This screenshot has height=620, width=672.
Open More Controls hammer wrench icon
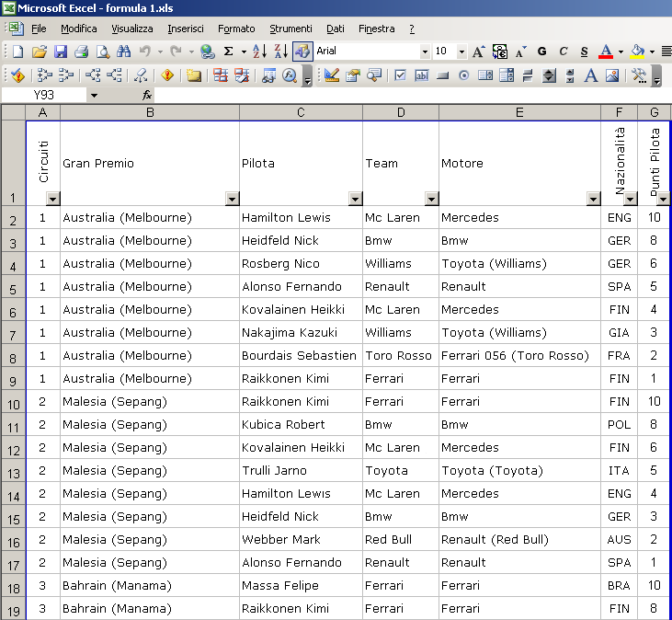click(639, 76)
